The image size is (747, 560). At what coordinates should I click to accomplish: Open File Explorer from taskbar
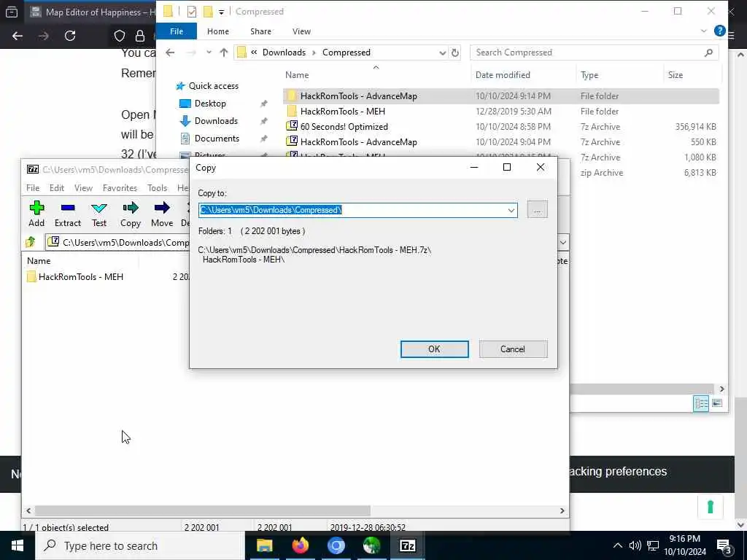(x=264, y=545)
